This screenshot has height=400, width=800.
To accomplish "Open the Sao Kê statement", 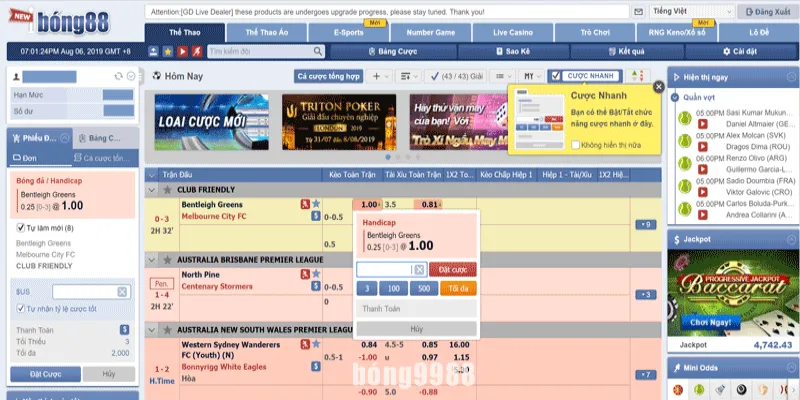I will coord(513,52).
